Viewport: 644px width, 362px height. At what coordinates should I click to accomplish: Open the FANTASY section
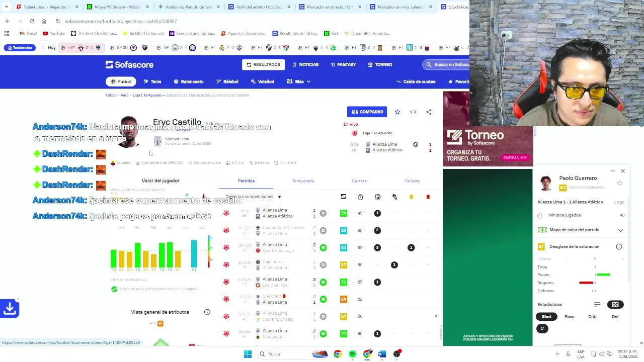coord(343,64)
